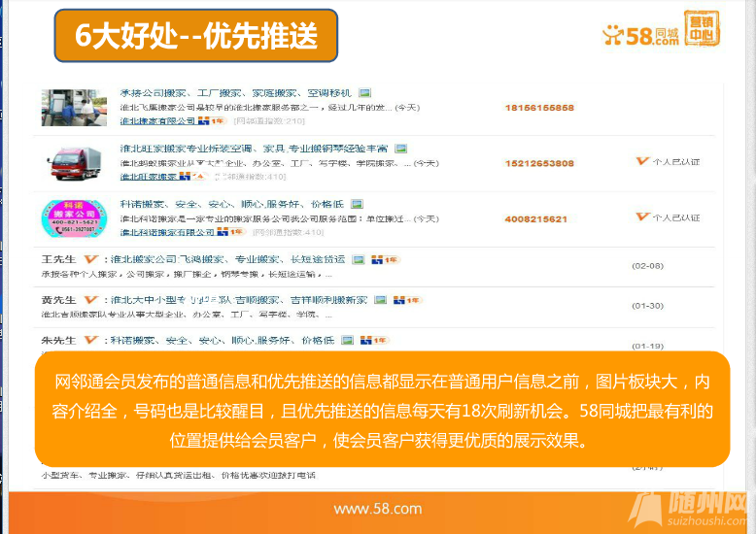Click orange V icon next to 黄先生
756x534 pixels.
click(x=91, y=300)
